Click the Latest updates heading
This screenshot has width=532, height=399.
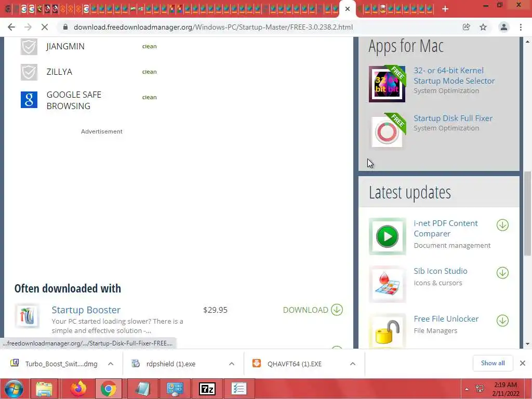409,192
